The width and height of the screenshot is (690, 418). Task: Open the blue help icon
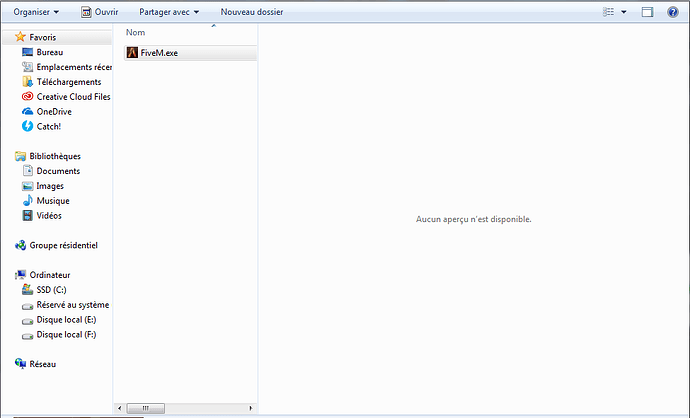pos(672,12)
